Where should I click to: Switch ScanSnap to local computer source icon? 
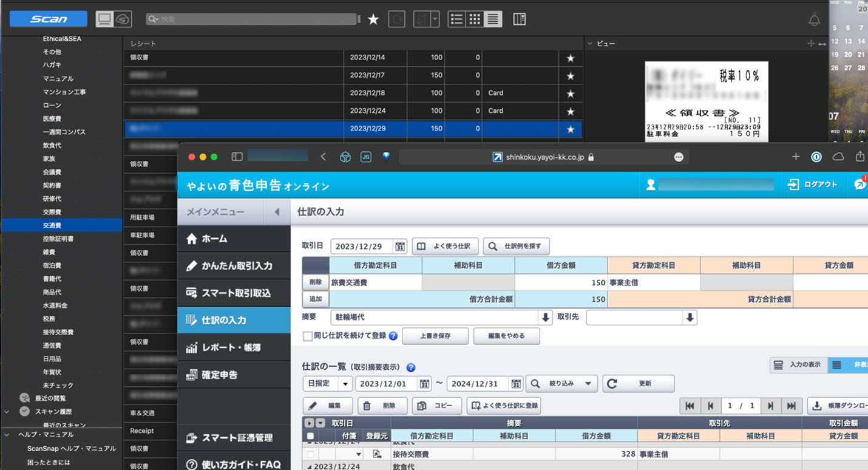[105, 19]
